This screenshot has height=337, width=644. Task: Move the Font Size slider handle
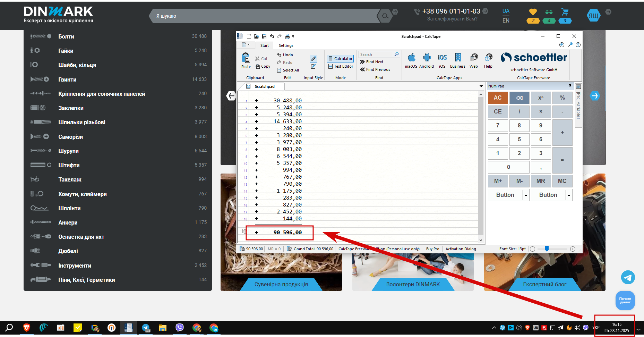(547, 248)
